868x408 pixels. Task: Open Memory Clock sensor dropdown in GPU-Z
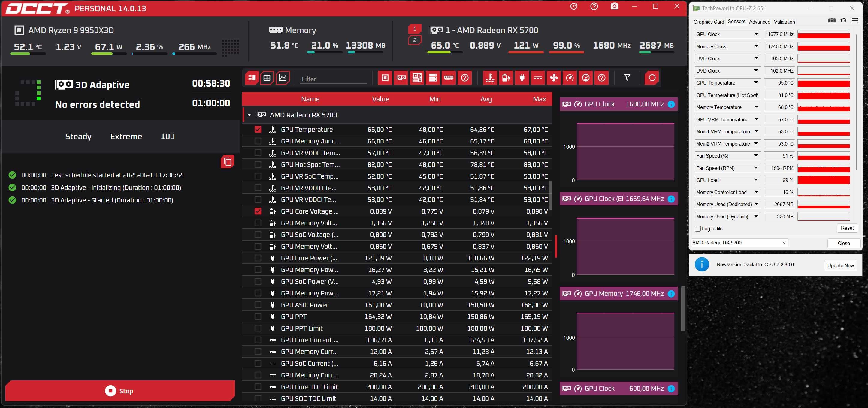point(756,46)
